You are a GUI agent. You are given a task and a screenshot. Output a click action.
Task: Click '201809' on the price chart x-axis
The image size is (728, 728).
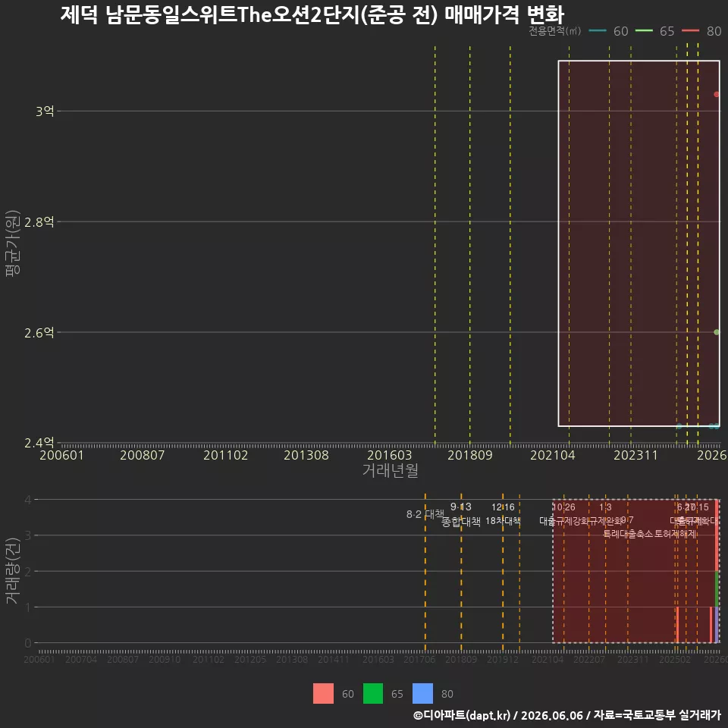coord(470,455)
